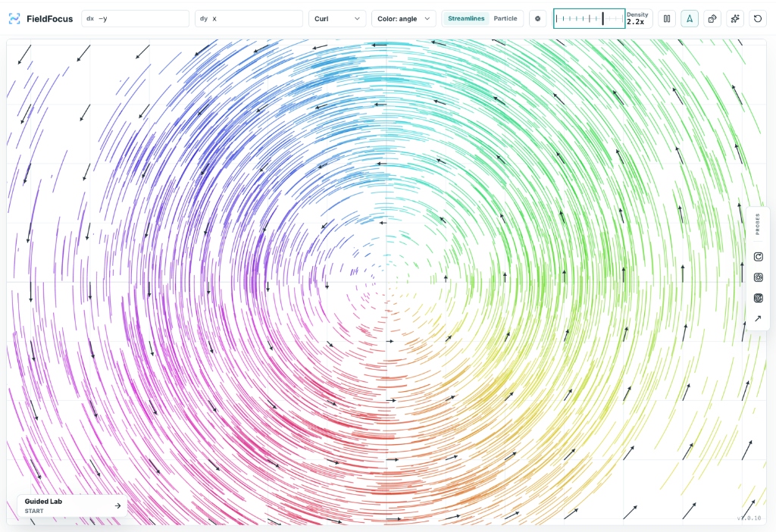Select the rotation probe icon
The width and height of the screenshot is (776, 532).
tap(758, 256)
